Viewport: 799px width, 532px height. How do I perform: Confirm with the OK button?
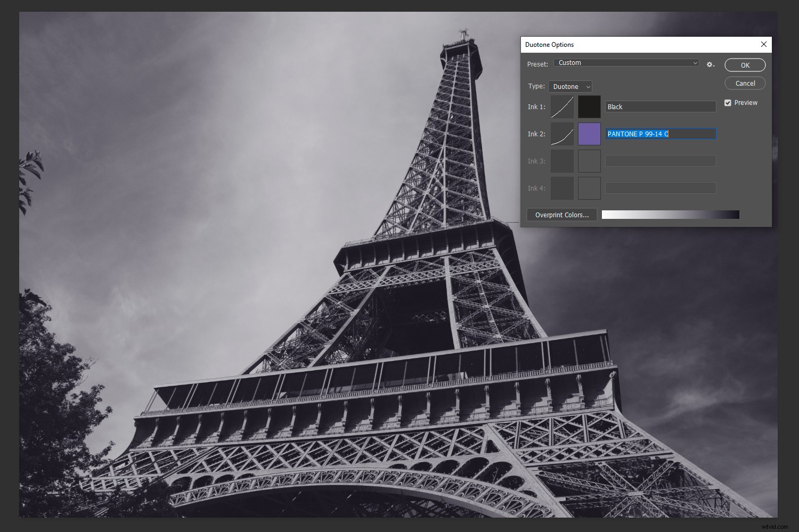click(745, 64)
